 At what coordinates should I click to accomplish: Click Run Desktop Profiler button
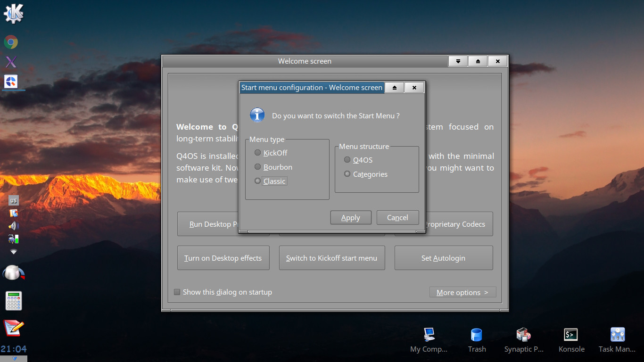click(208, 224)
